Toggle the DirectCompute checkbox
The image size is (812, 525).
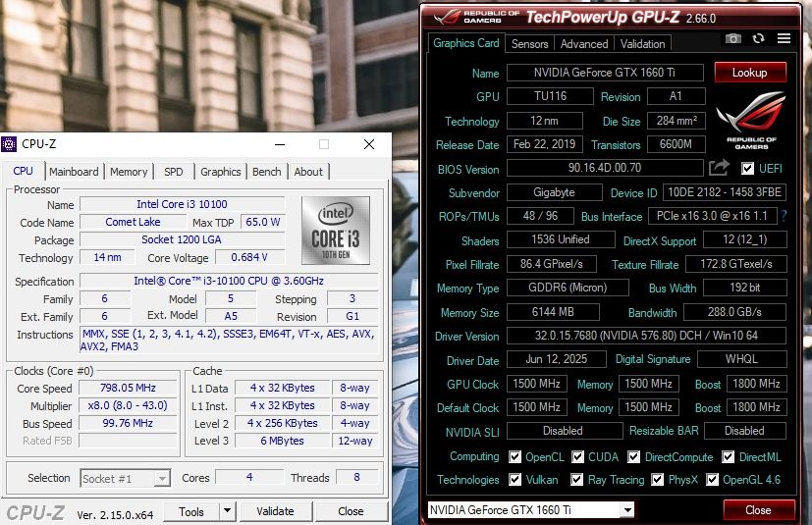(634, 456)
